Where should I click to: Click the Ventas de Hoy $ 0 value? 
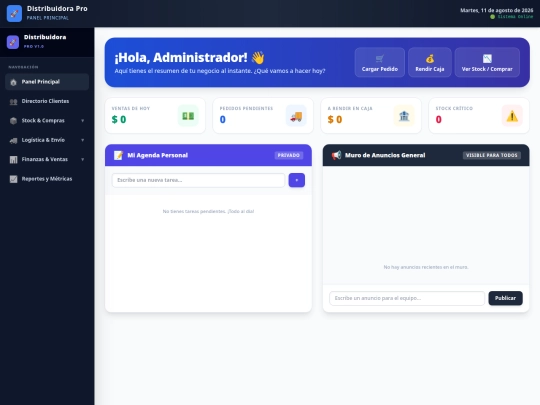119,120
